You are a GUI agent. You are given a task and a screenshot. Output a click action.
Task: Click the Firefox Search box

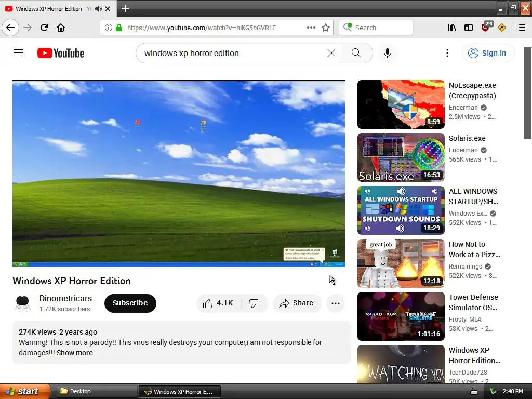point(376,28)
